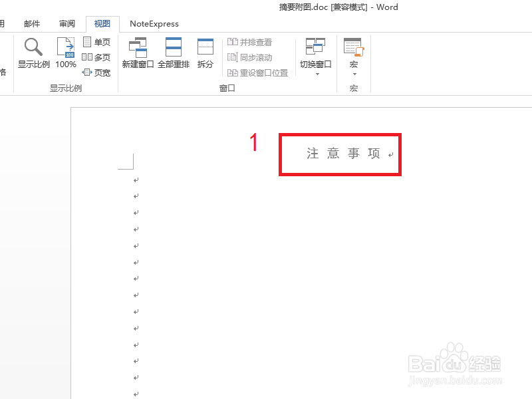This screenshot has width=532, height=399.
Task: Click the 显示比例 group label
Action: 66,88
